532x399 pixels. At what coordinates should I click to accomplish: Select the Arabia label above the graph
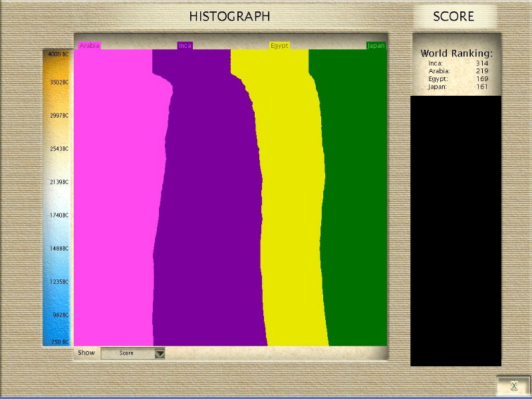[90, 46]
